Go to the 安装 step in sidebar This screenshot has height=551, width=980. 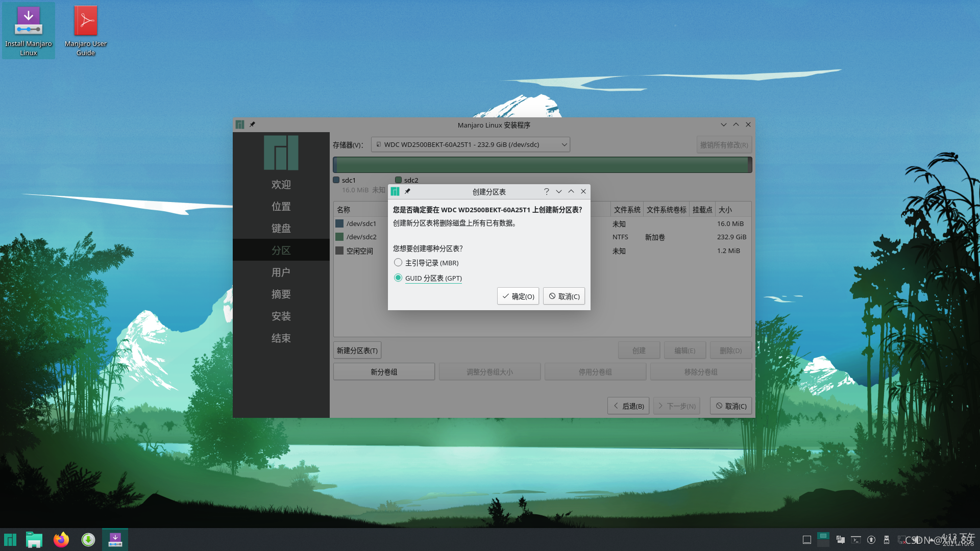point(281,316)
